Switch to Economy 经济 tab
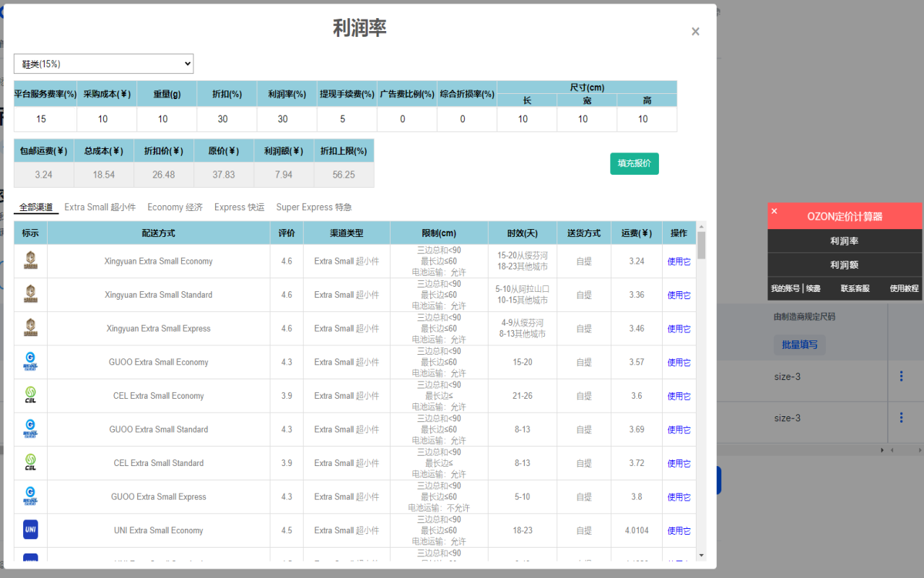924x578 pixels. [x=175, y=207]
